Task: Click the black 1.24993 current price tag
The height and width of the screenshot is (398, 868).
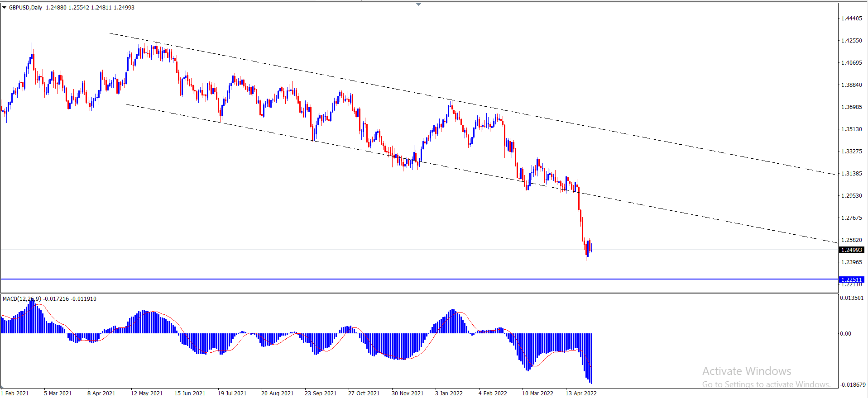Action: coord(852,250)
